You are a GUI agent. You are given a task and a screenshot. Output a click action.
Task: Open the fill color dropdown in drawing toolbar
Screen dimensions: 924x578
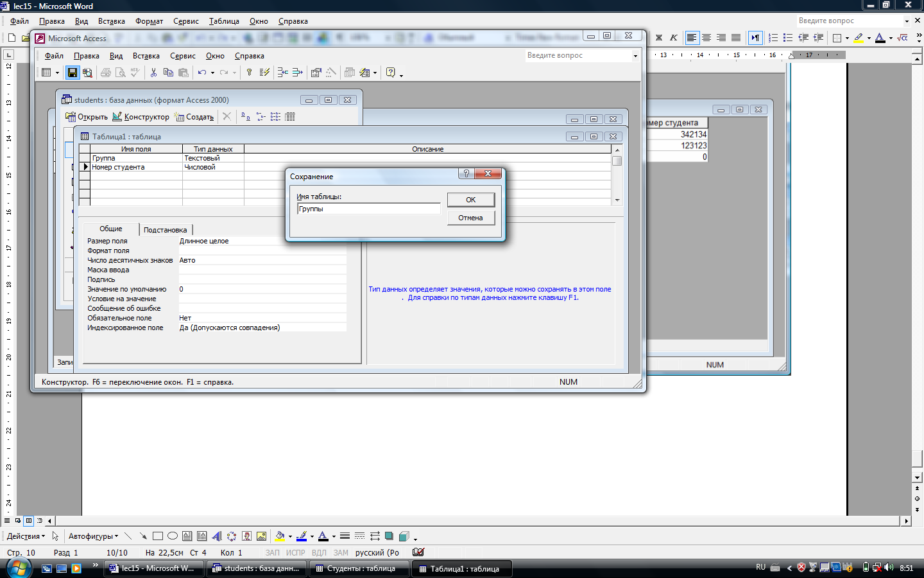point(290,536)
